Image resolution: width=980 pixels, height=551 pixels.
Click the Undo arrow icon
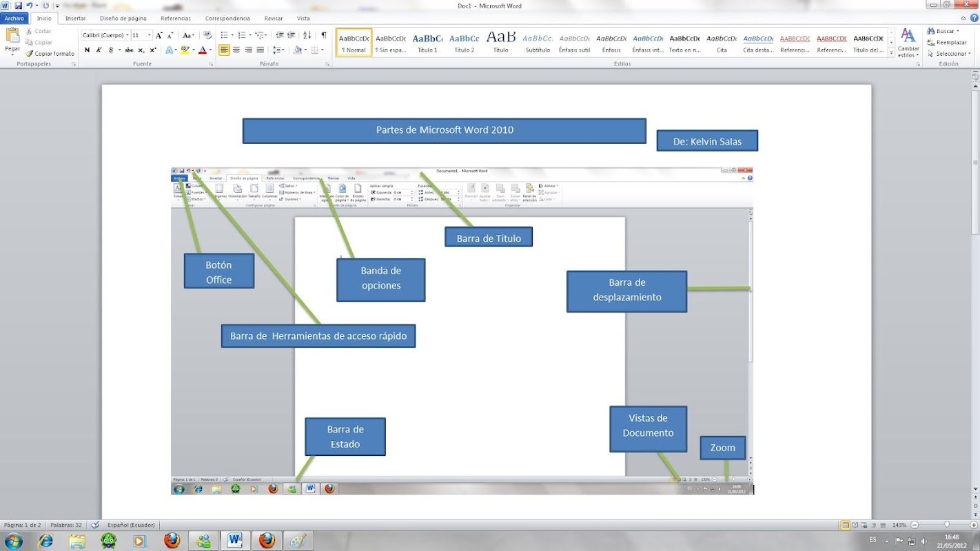[x=29, y=6]
